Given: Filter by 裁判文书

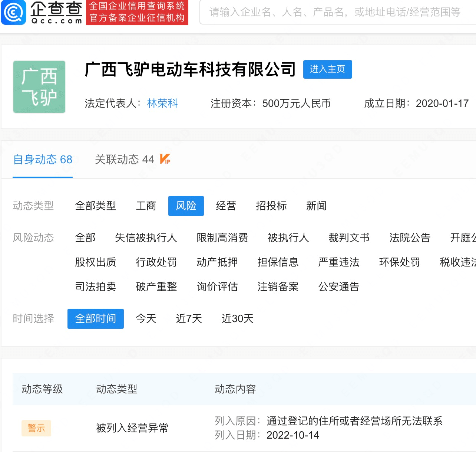Looking at the screenshot, I should tap(349, 238).
